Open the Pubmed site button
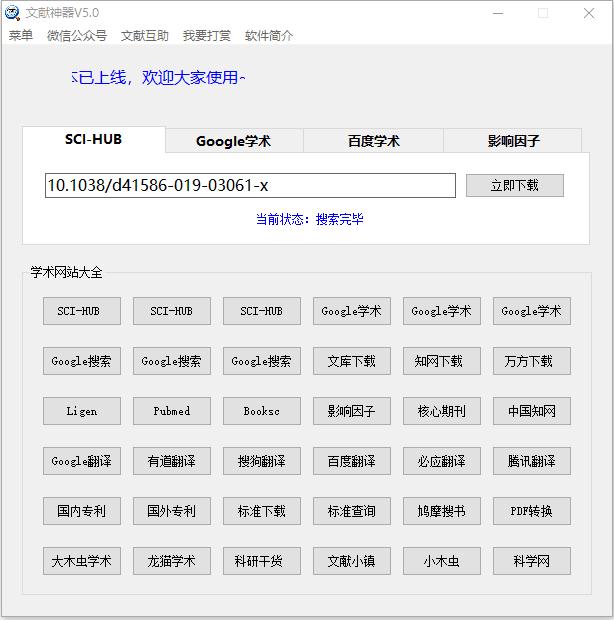The height and width of the screenshot is (620, 614). 172,411
